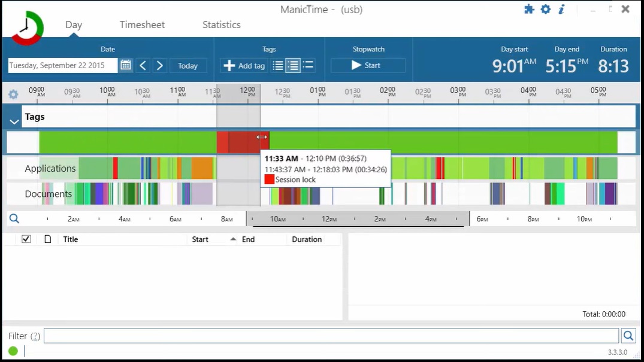Click the timeline zoom magnifier icon
Viewport: 644px width, 362px height.
pos(14,218)
